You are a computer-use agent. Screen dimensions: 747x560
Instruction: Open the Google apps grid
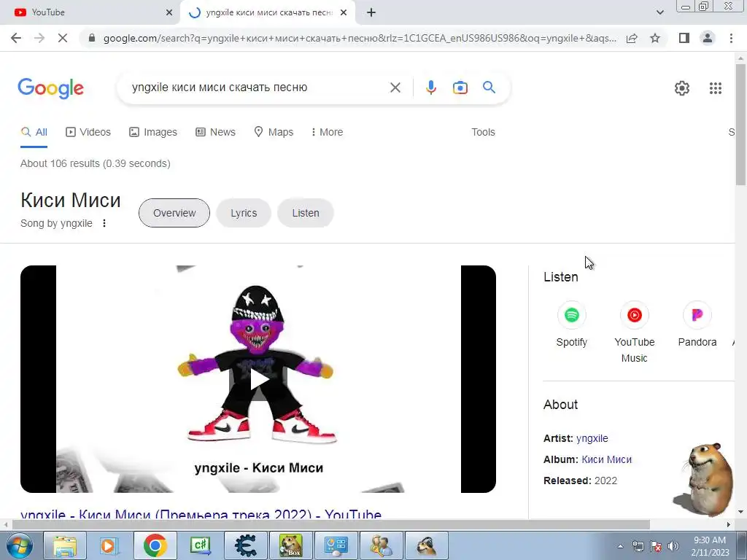tap(715, 88)
